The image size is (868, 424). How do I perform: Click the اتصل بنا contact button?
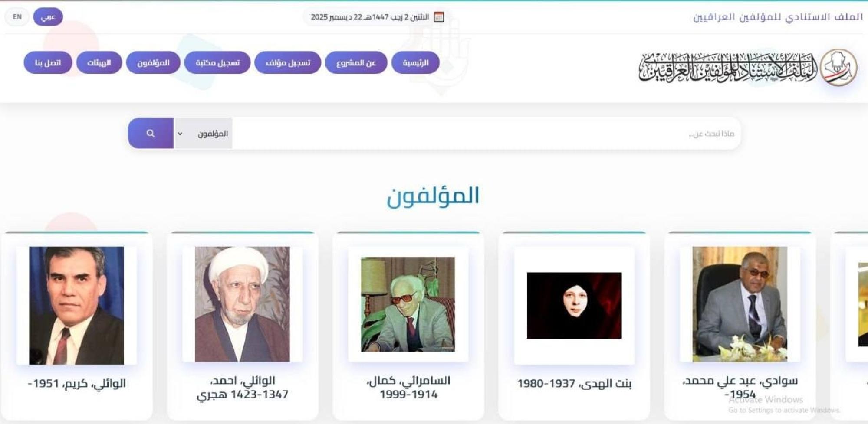click(48, 62)
